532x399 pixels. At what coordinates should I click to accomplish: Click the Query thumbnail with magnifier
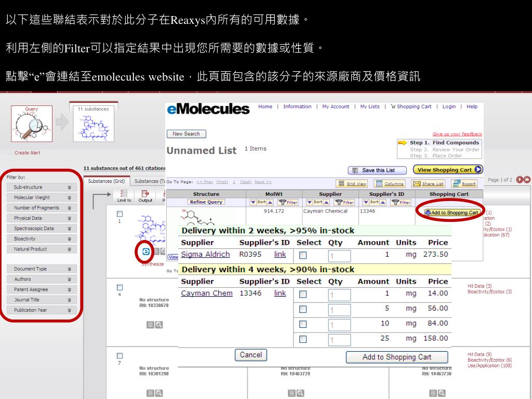(x=32, y=124)
